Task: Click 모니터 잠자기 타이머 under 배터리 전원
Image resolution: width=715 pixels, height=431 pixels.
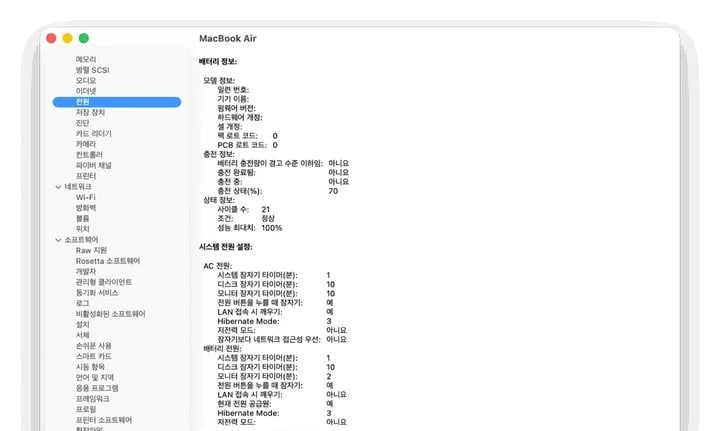Action: (257, 376)
